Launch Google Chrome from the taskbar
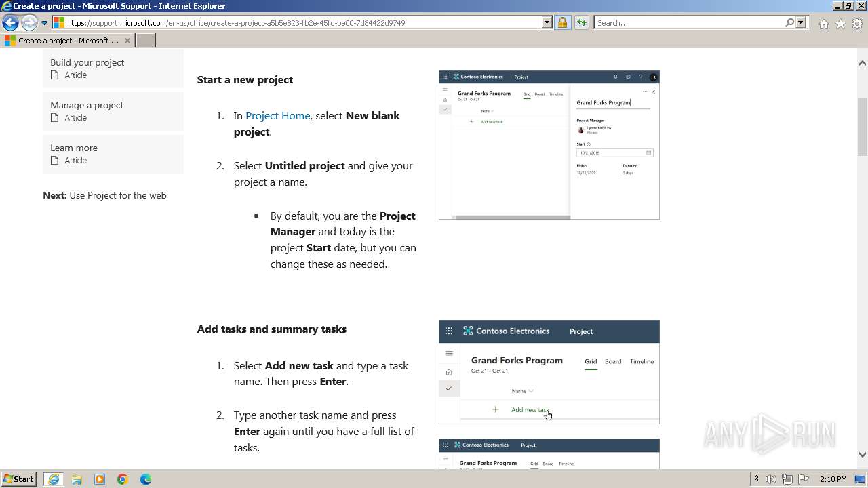The image size is (868, 488). pyautogui.click(x=123, y=479)
